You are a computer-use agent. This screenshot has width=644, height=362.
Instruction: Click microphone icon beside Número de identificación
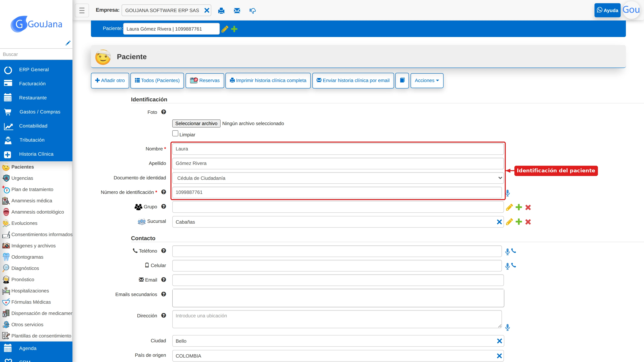[508, 193]
